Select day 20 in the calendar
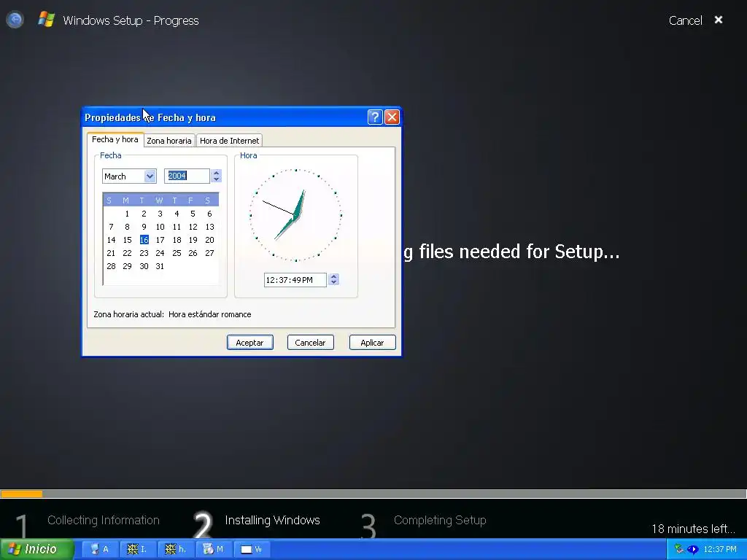Viewport: 747px width, 560px height. 209,240
